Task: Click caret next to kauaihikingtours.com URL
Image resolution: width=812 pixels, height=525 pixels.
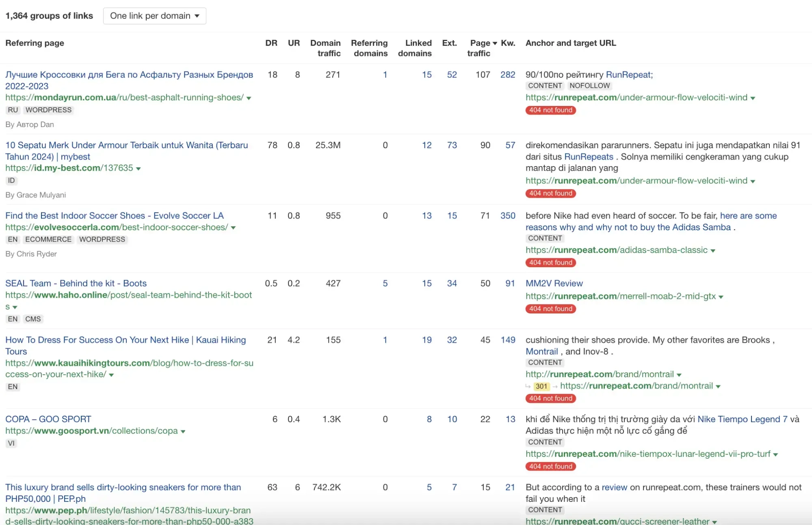Action: click(x=111, y=375)
